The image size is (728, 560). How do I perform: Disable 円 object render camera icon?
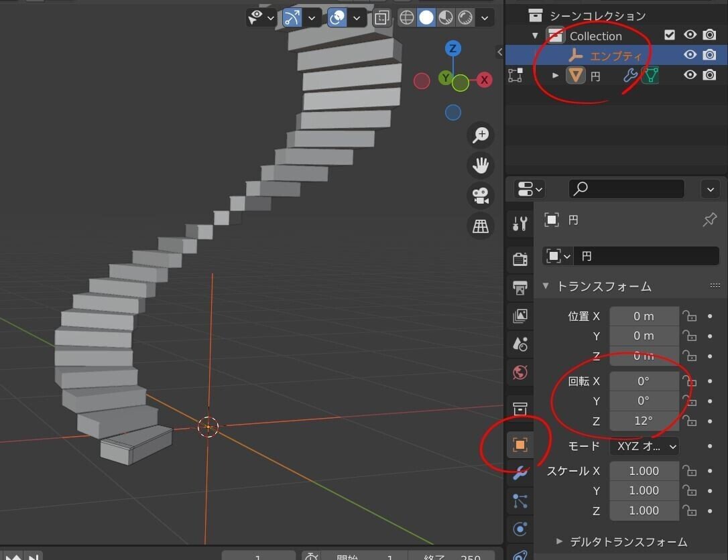(x=709, y=75)
